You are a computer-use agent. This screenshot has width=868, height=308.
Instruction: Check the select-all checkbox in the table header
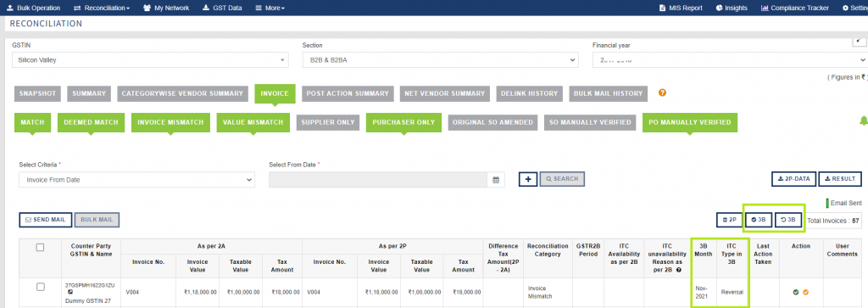point(40,248)
